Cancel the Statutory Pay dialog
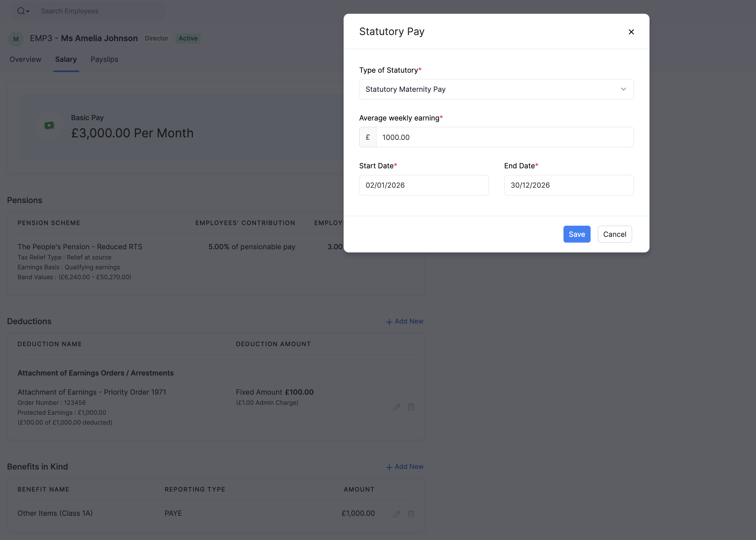This screenshot has width=756, height=540. [x=614, y=234]
